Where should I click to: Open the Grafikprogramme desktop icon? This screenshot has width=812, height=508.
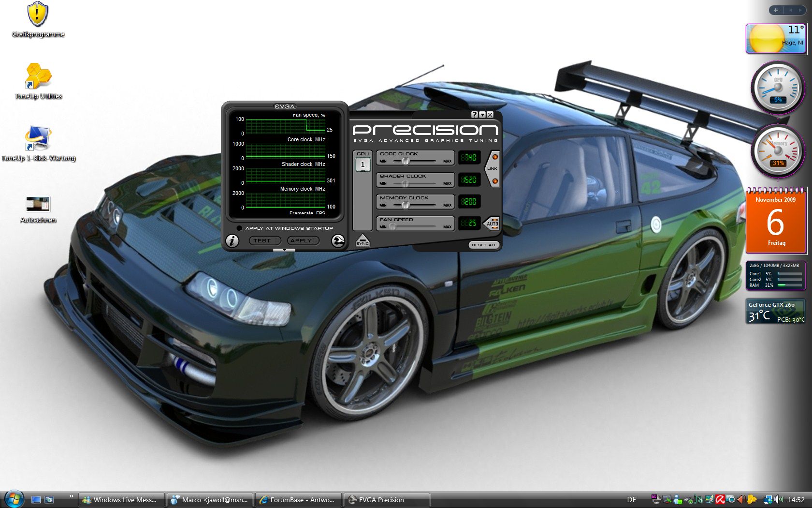tap(38, 20)
